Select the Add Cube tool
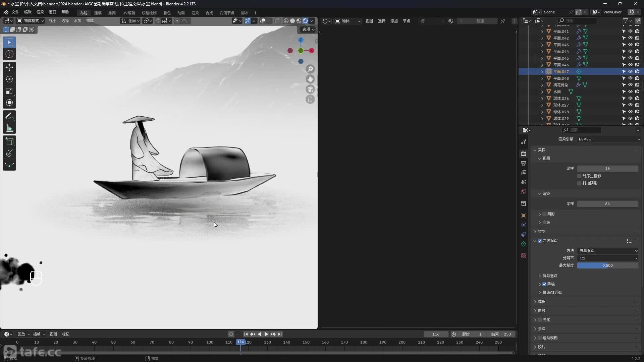This screenshot has height=362, width=644. point(9,141)
